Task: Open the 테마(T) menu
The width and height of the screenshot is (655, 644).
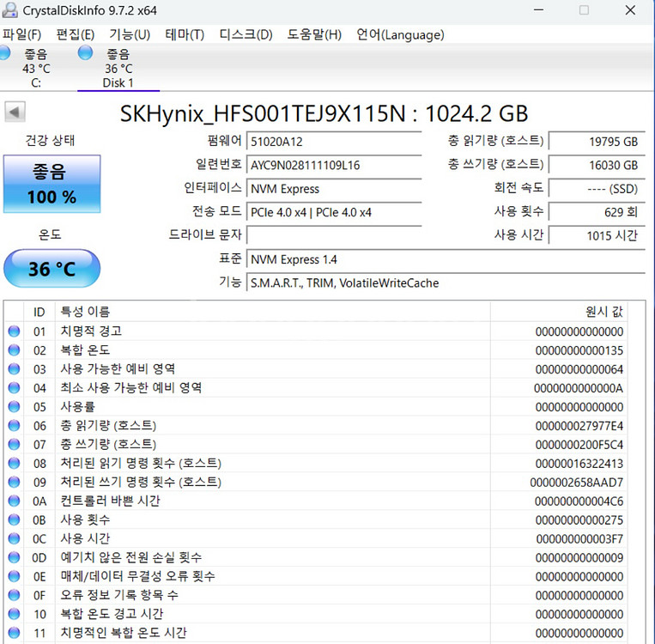Action: tap(185, 34)
